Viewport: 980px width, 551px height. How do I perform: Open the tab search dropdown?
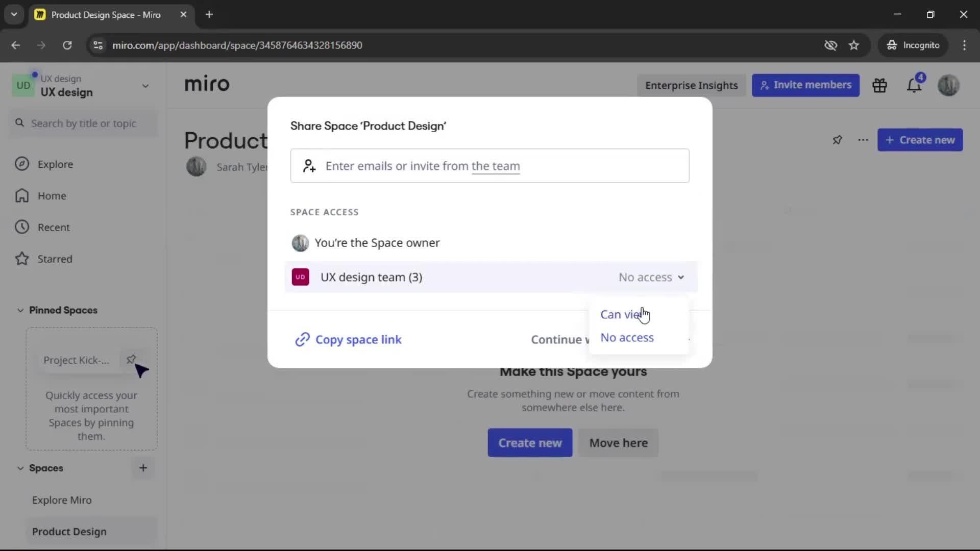click(14, 14)
